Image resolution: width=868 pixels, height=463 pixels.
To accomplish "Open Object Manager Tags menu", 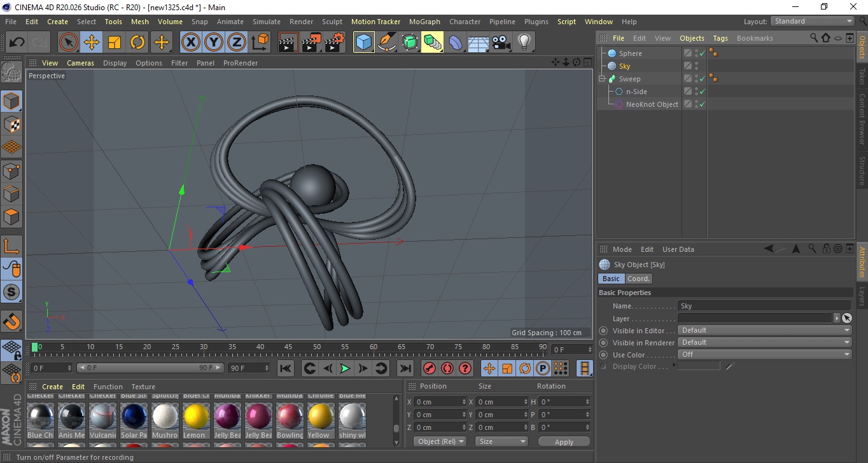I will click(x=720, y=38).
